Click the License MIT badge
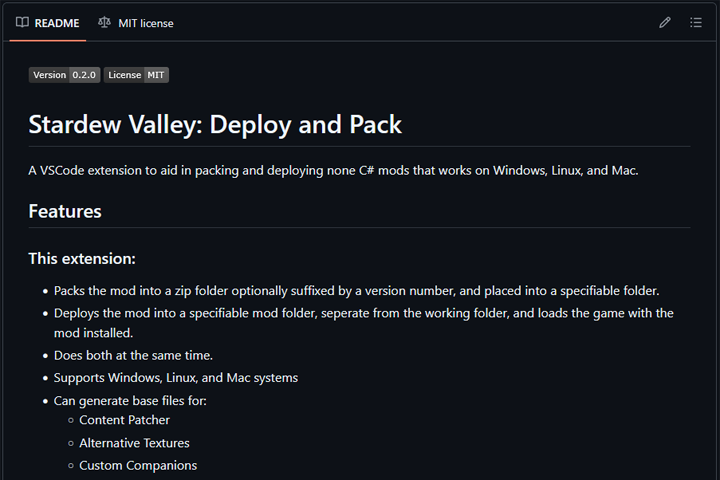This screenshot has height=480, width=720. coord(136,75)
